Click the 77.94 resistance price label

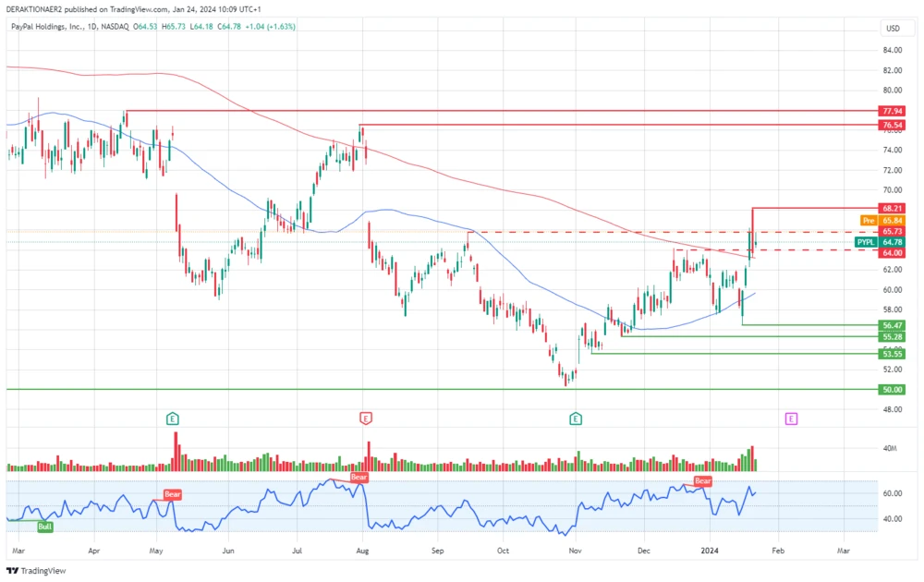(x=890, y=110)
